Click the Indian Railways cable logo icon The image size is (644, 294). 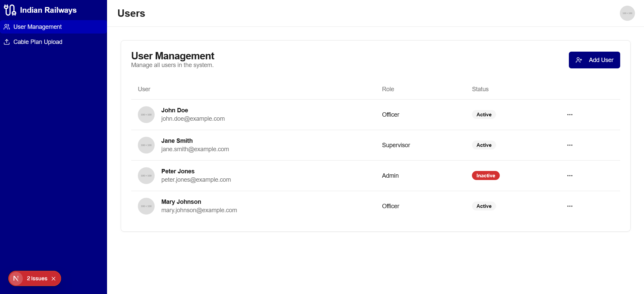pyautogui.click(x=10, y=10)
